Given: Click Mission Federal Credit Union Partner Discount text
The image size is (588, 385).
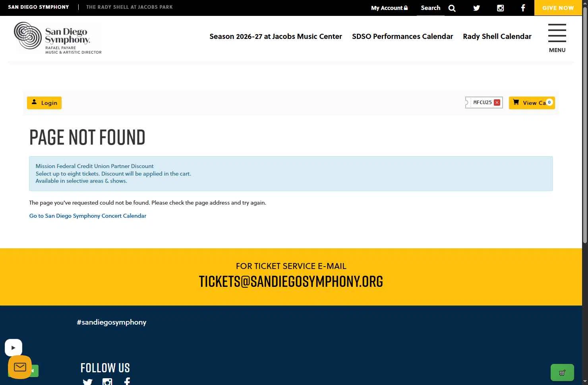Looking at the screenshot, I should [x=95, y=166].
